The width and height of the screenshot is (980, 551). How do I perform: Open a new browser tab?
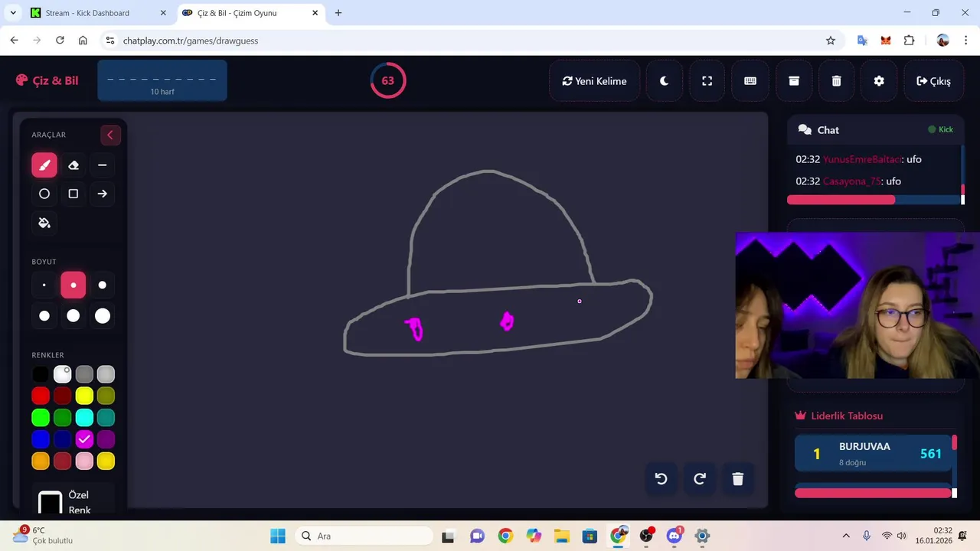click(338, 13)
